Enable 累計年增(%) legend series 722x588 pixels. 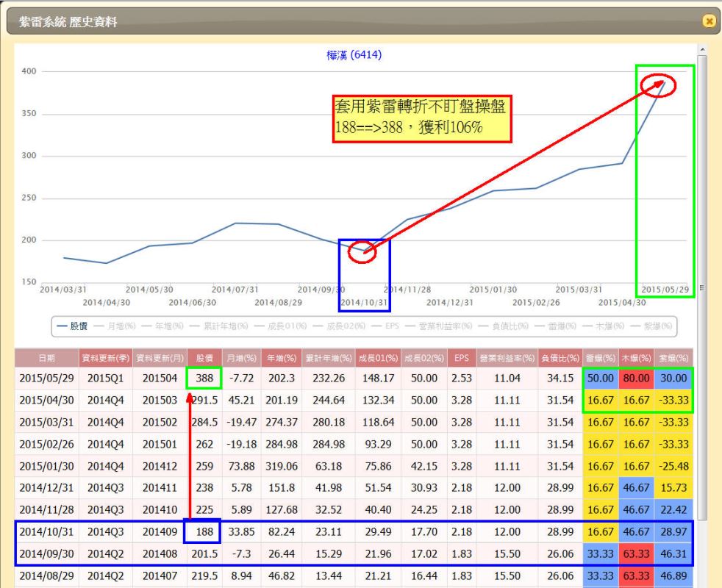click(x=224, y=326)
